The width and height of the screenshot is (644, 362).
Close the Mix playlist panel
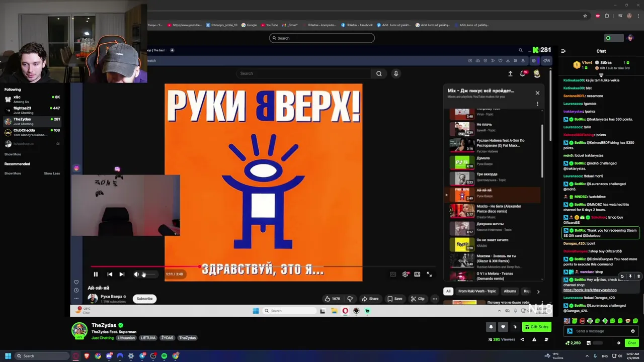[537, 93]
